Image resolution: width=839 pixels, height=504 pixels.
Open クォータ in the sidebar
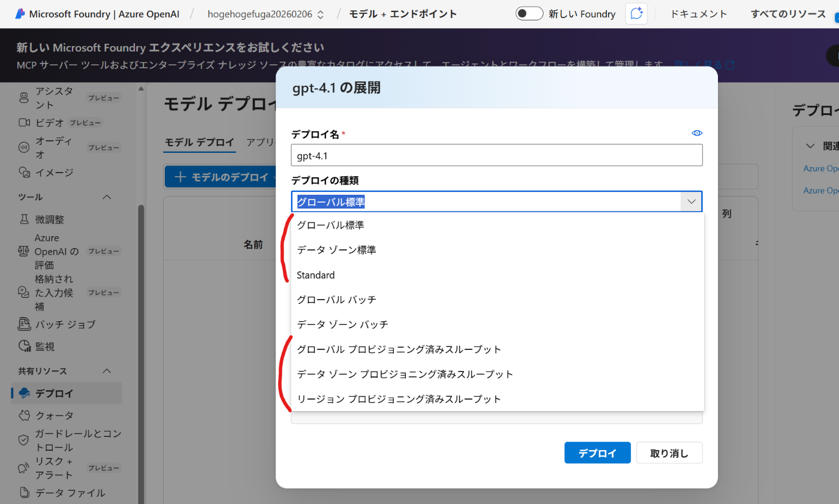[x=55, y=415]
